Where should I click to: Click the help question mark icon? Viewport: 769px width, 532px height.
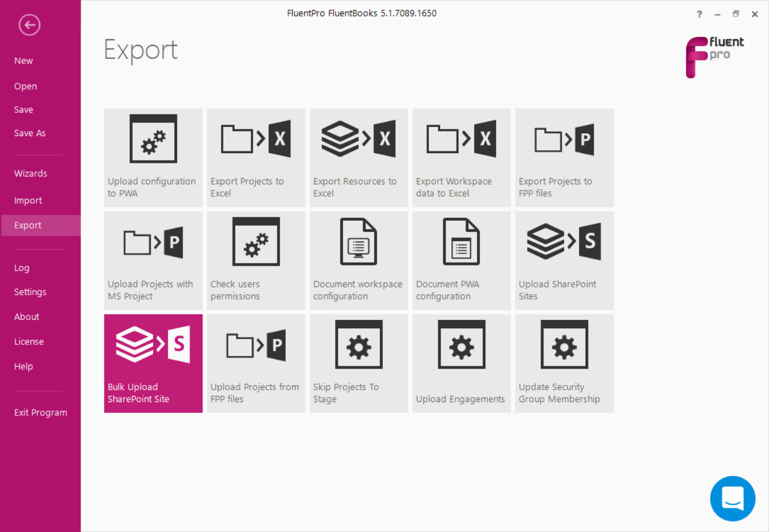(x=699, y=14)
